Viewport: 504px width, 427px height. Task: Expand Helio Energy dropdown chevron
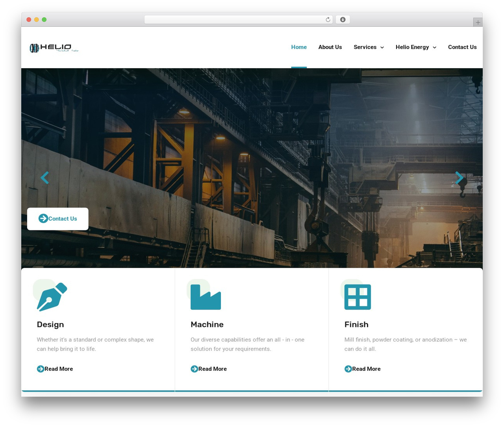(435, 47)
